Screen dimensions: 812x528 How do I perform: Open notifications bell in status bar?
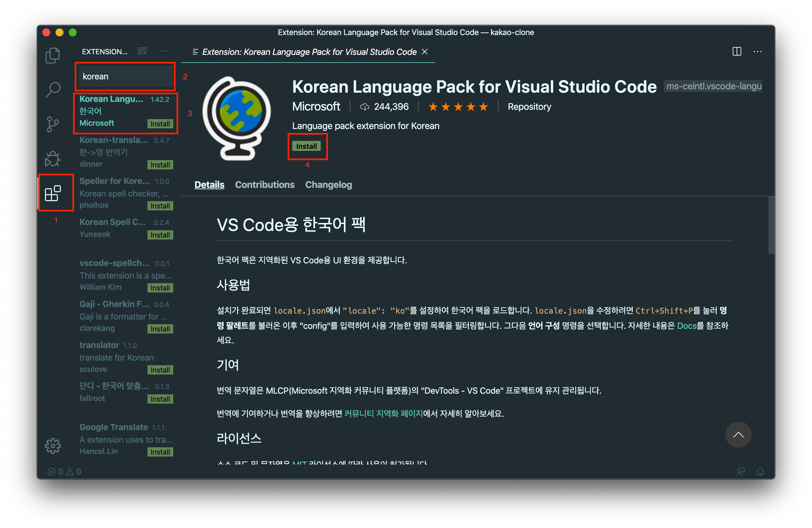pyautogui.click(x=760, y=471)
